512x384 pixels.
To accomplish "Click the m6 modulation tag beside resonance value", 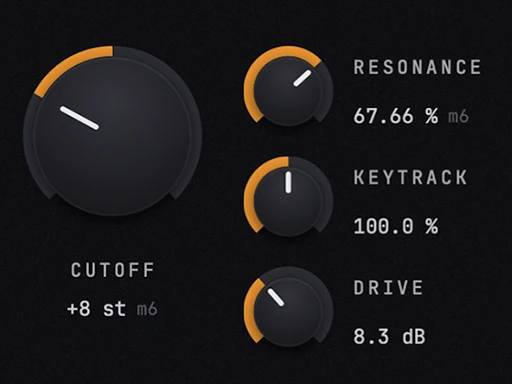I will [458, 116].
